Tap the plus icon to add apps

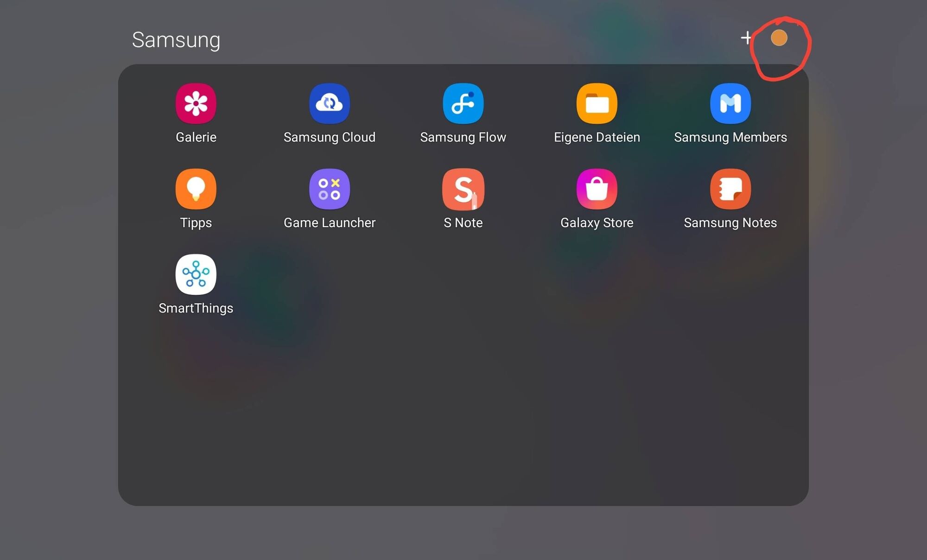point(746,38)
